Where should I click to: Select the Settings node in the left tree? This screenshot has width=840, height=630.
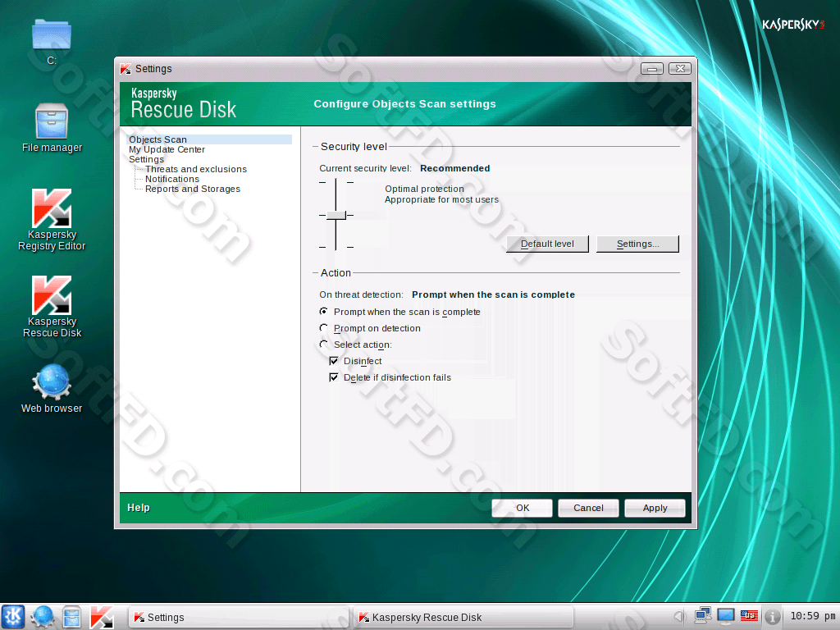tap(146, 159)
